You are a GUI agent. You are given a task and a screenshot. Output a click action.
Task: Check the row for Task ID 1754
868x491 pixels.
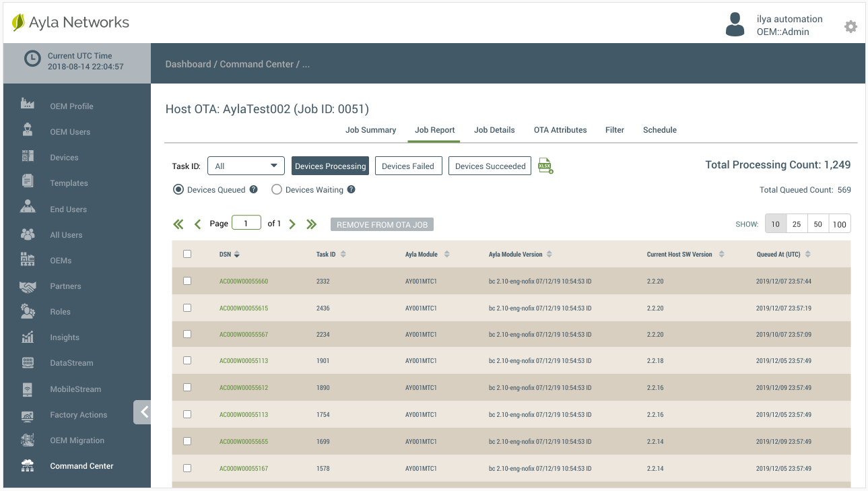point(187,414)
